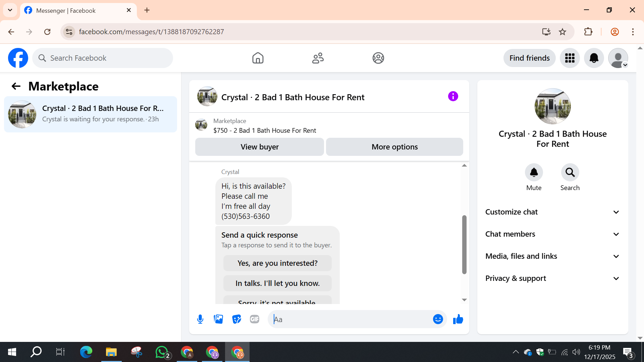Image resolution: width=644 pixels, height=362 pixels.
Task: Send quick response "Yes, are you interested?"
Action: click(277, 263)
